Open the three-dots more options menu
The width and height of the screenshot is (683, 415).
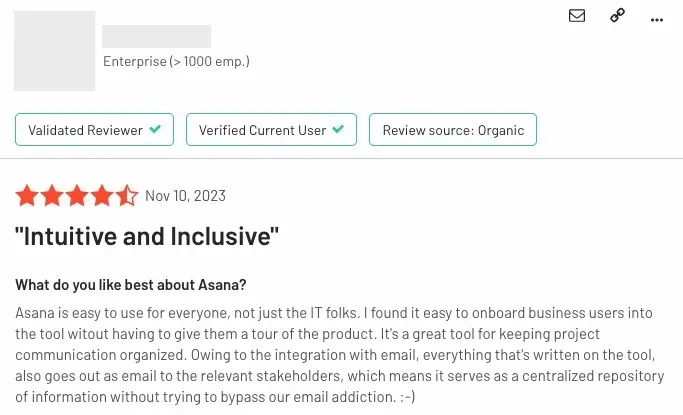coord(656,20)
